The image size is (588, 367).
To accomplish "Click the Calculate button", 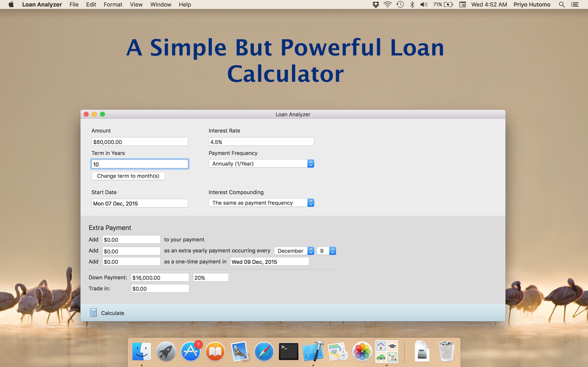I will click(112, 313).
